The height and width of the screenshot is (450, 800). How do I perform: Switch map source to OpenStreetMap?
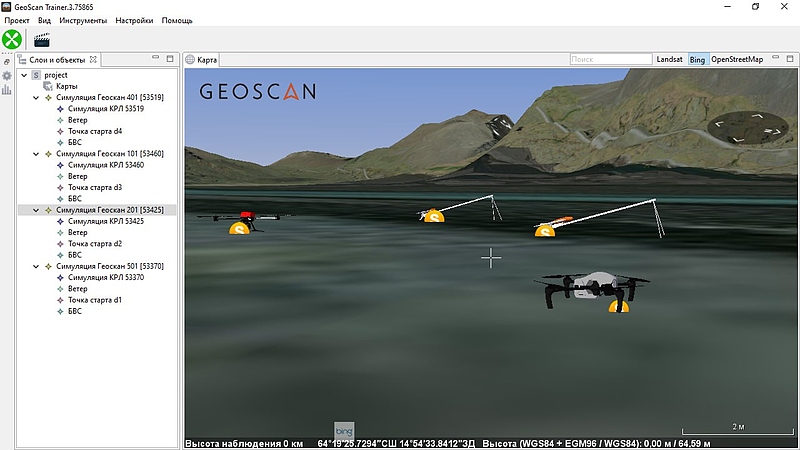click(737, 59)
